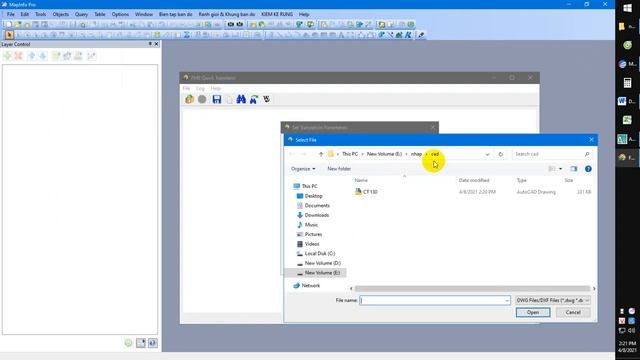Open the DWG Files/DXF Files type dropdown

(x=553, y=300)
